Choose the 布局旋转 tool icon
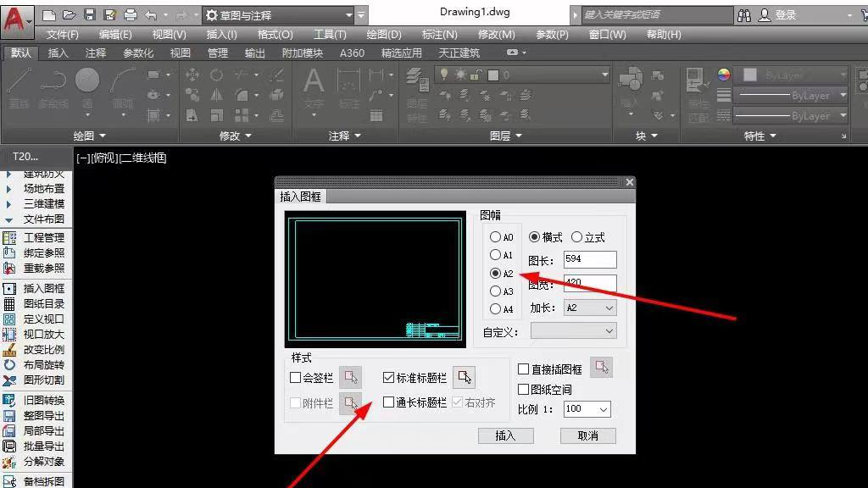Image resolution: width=868 pixels, height=488 pixels. pyautogui.click(x=9, y=364)
